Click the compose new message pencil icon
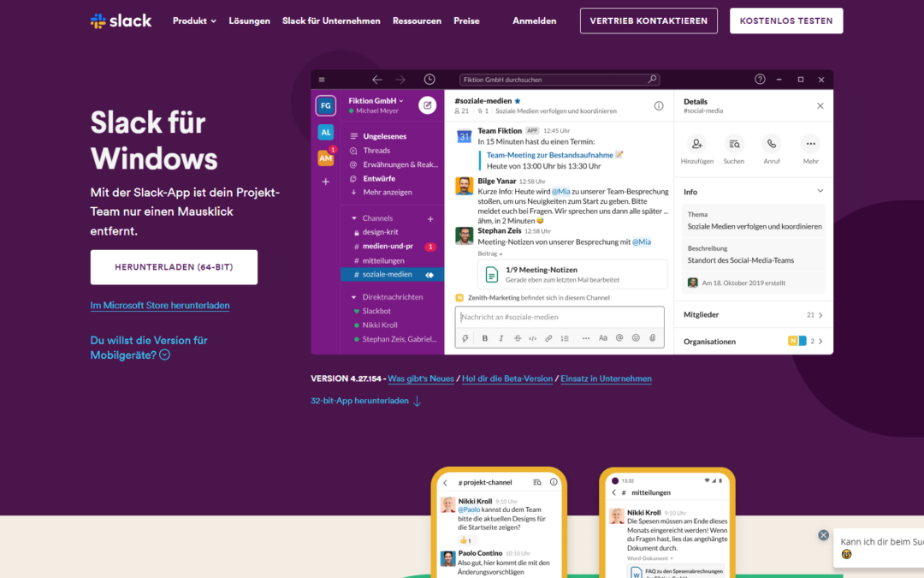Image resolution: width=924 pixels, height=578 pixels. (427, 105)
